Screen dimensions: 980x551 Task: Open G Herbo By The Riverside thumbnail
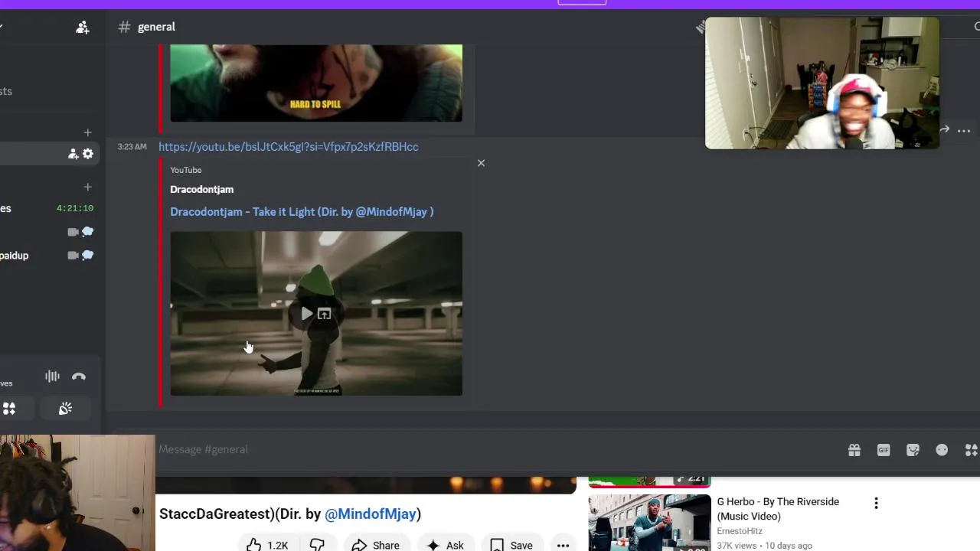pos(649,523)
